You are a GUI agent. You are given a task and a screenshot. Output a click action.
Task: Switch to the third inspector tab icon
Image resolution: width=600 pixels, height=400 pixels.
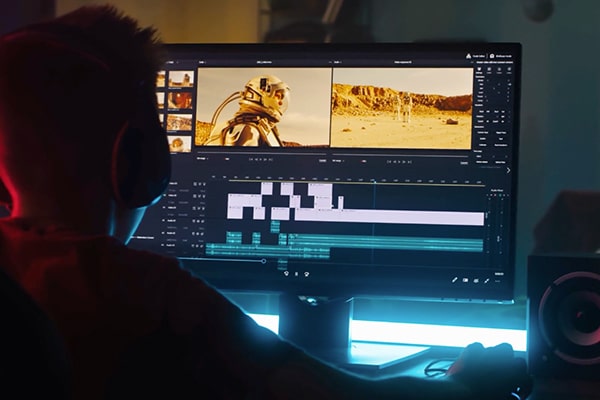[x=499, y=70]
